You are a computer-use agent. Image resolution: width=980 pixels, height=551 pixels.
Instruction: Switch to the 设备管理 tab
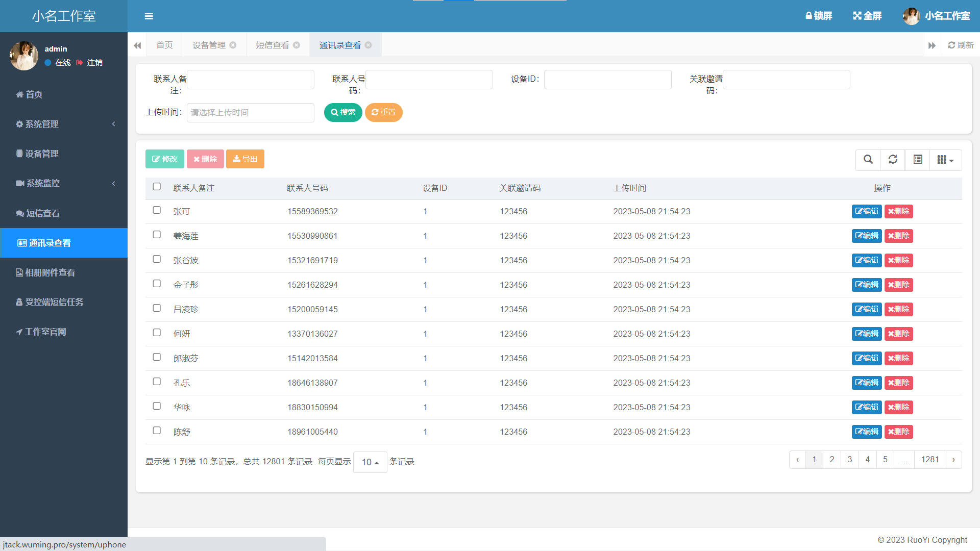pos(209,45)
